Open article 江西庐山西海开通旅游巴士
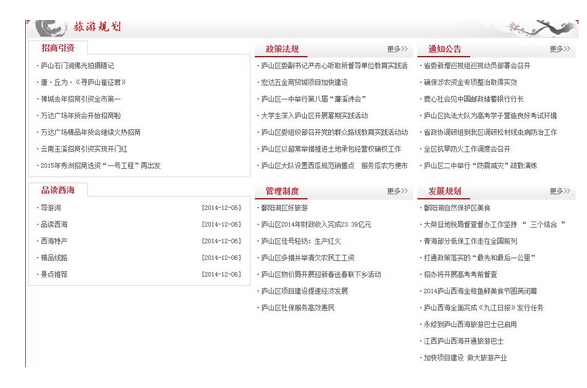Screen dimensions: 587x388 (463, 341)
